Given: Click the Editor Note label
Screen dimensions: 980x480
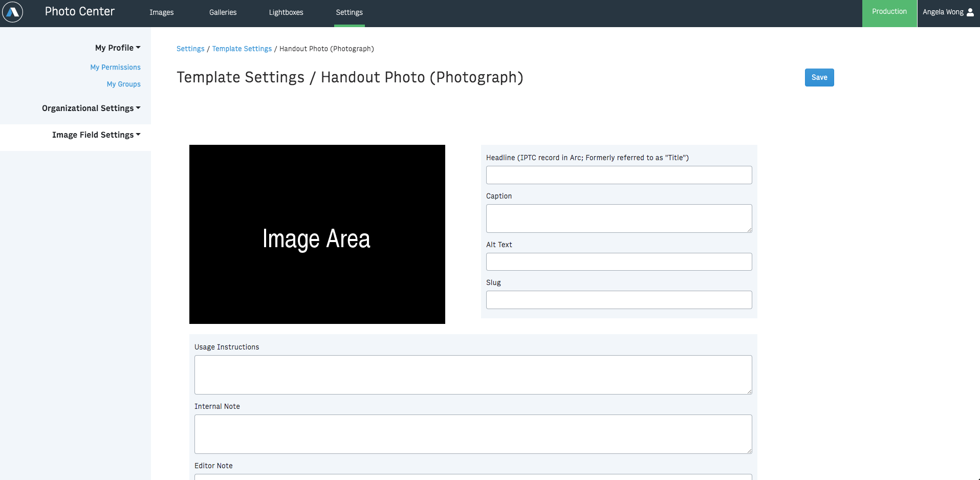Looking at the screenshot, I should pyautogui.click(x=213, y=466).
